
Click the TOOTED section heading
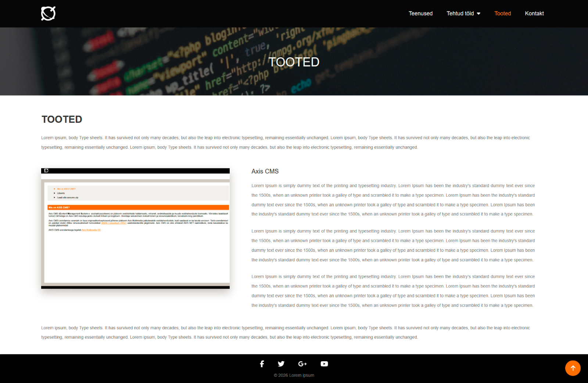[62, 119]
